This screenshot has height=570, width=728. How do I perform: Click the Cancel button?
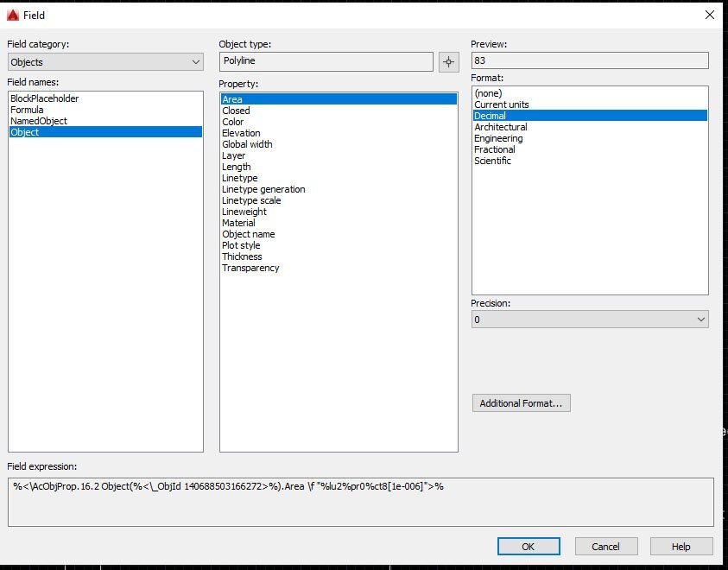pyautogui.click(x=606, y=547)
